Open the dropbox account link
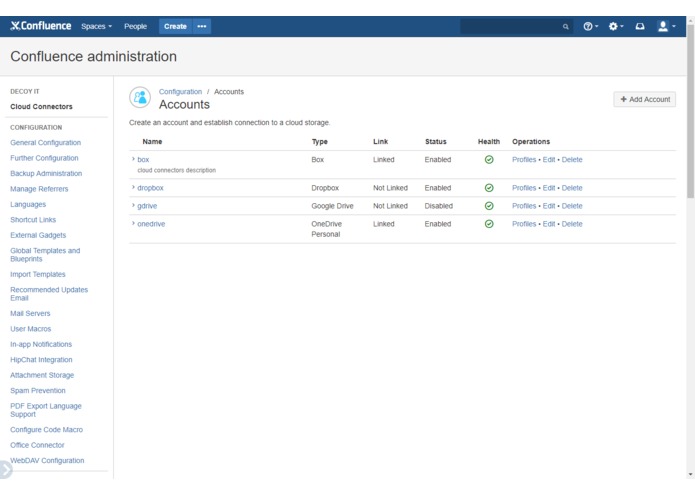This screenshot has height=494, width=695. 150,188
